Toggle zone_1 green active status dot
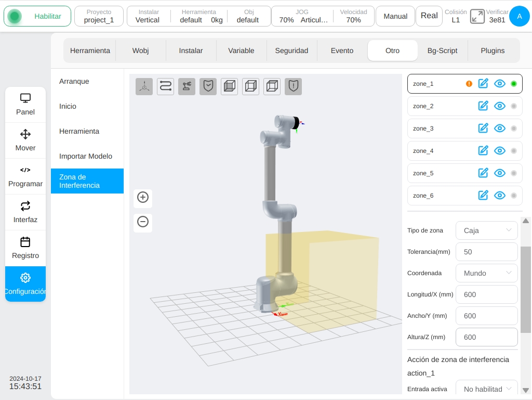The image size is (532, 400). 514,84
